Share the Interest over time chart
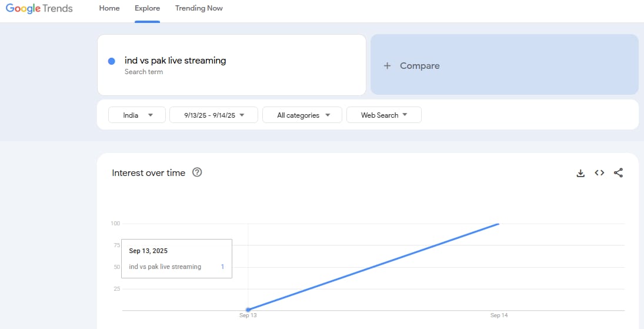This screenshot has height=329, width=644. click(x=618, y=172)
